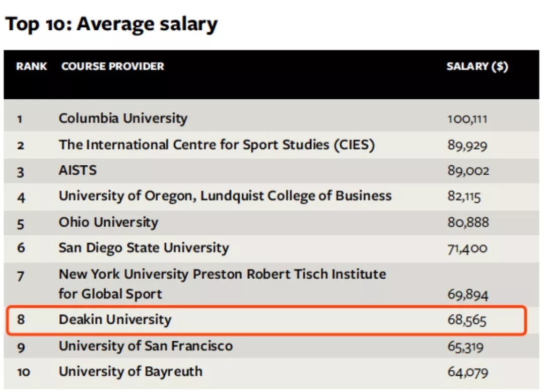Click University of Bayreuth row name
The image size is (544, 392).
click(130, 372)
